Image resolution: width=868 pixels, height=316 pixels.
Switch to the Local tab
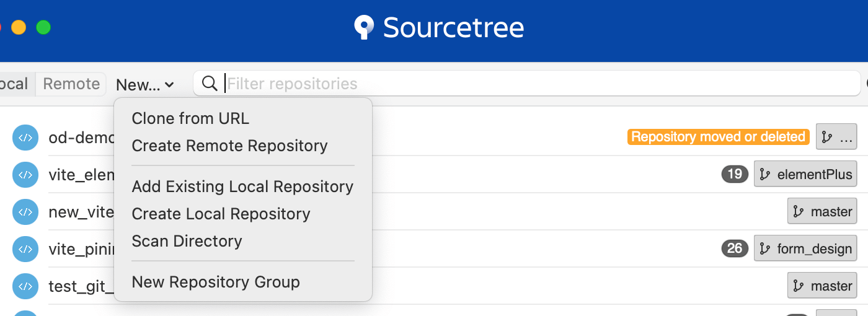pyautogui.click(x=15, y=84)
